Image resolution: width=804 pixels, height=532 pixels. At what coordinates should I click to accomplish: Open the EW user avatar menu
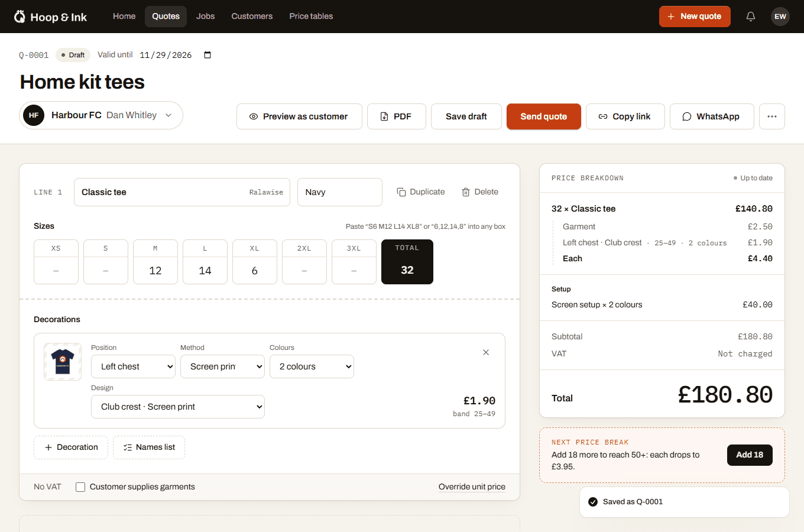[780, 17]
